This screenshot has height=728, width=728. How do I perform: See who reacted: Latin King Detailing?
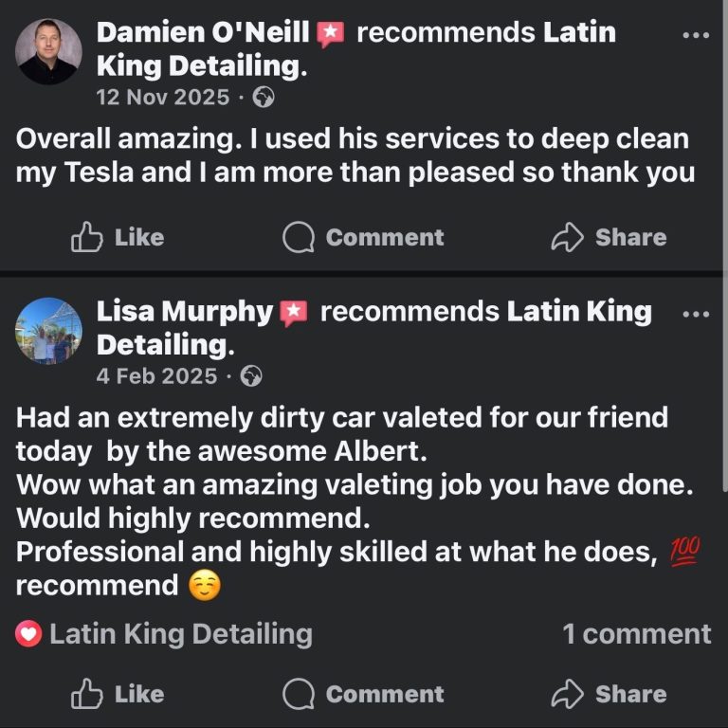(180, 634)
